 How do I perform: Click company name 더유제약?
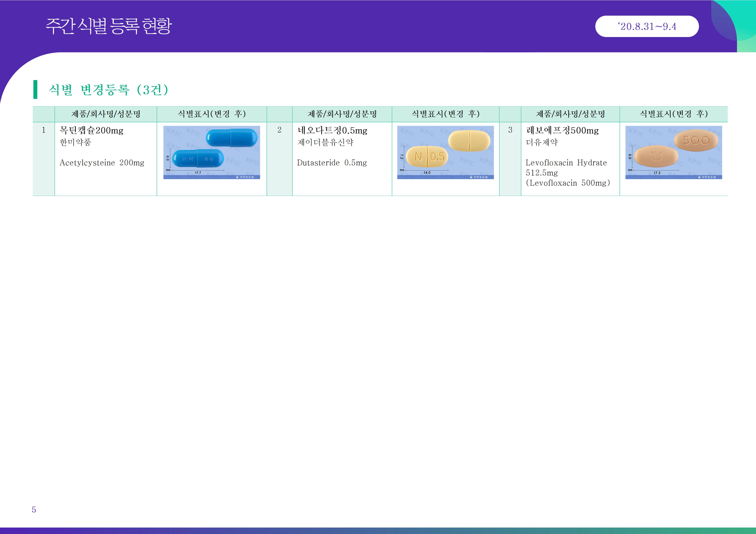click(x=542, y=143)
